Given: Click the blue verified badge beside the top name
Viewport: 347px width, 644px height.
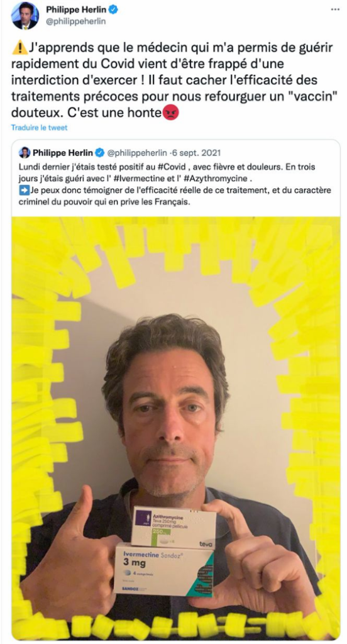Looking at the screenshot, I should (113, 9).
